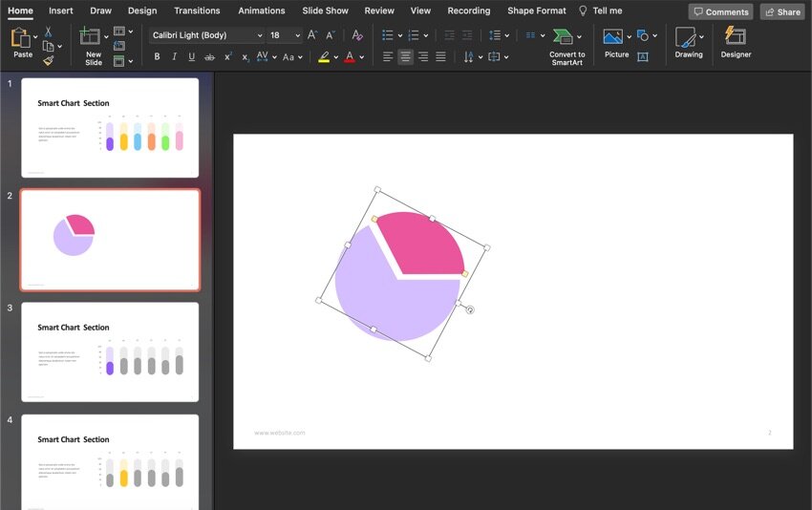Expand the Paste options arrow
Viewport: 812px width, 510px height.
pos(35,37)
